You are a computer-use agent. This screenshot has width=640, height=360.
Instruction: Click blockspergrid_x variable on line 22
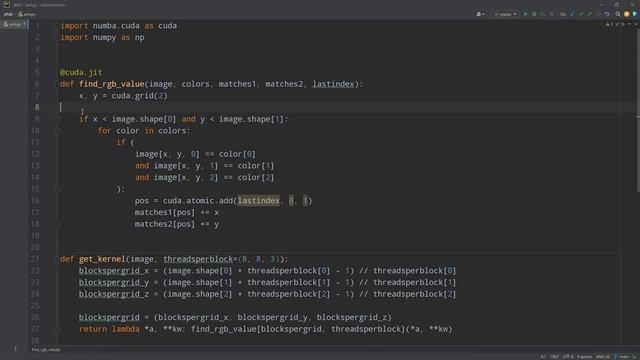tap(114, 271)
